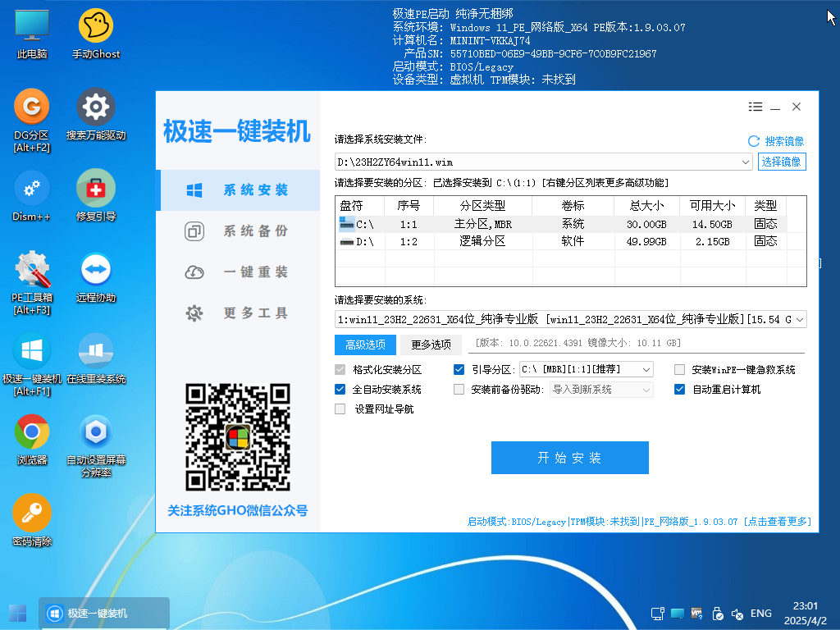Screen dimensions: 840x630
Task: Open the taskbar clock showing 23:01
Action: pyautogui.click(x=806, y=614)
